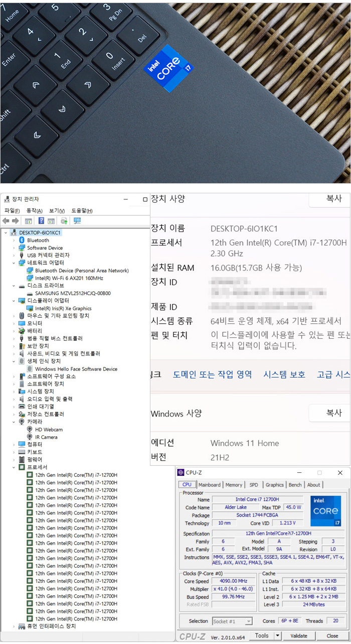Click the update driver toolbar icon
Image resolution: width=351 pixels, height=644 pixels.
click(64, 221)
